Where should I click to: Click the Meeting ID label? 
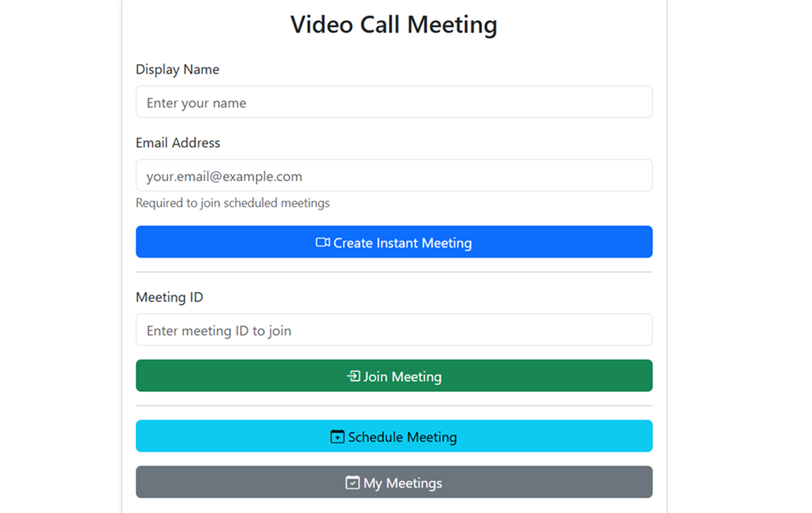(169, 297)
